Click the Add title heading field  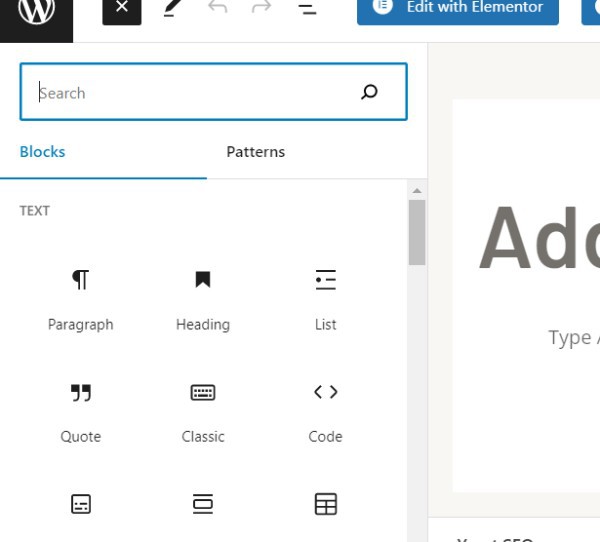(x=539, y=238)
